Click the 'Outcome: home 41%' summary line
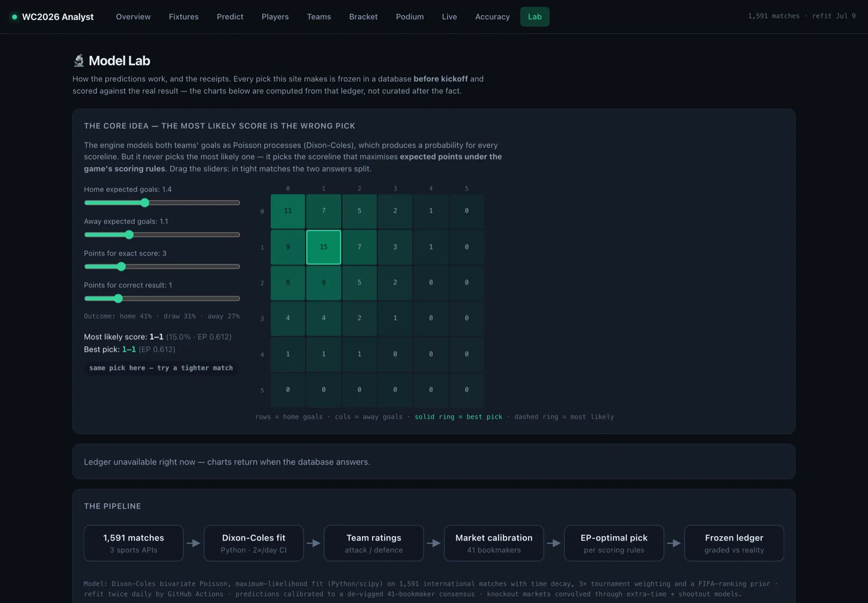 pos(162,316)
